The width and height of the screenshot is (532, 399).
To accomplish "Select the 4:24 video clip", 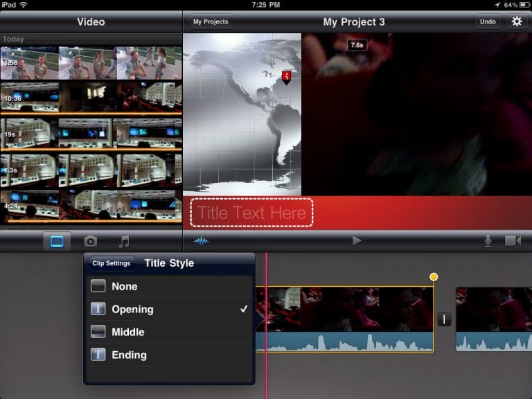I will (x=91, y=206).
